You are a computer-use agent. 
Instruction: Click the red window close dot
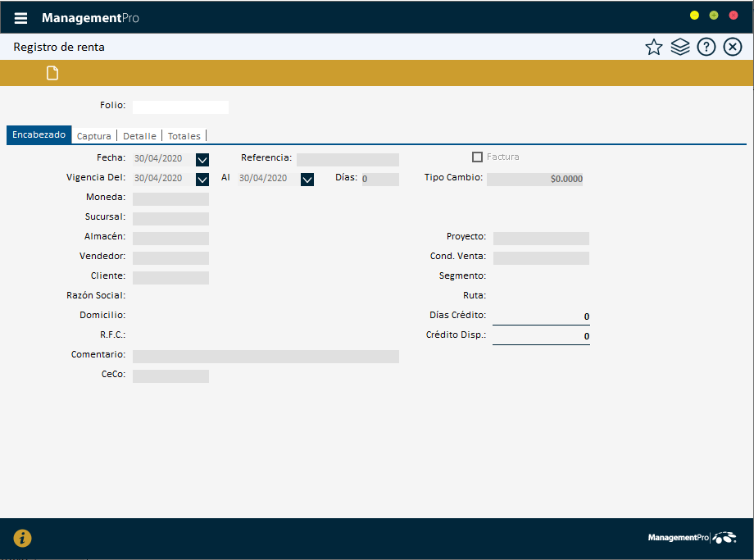(734, 16)
